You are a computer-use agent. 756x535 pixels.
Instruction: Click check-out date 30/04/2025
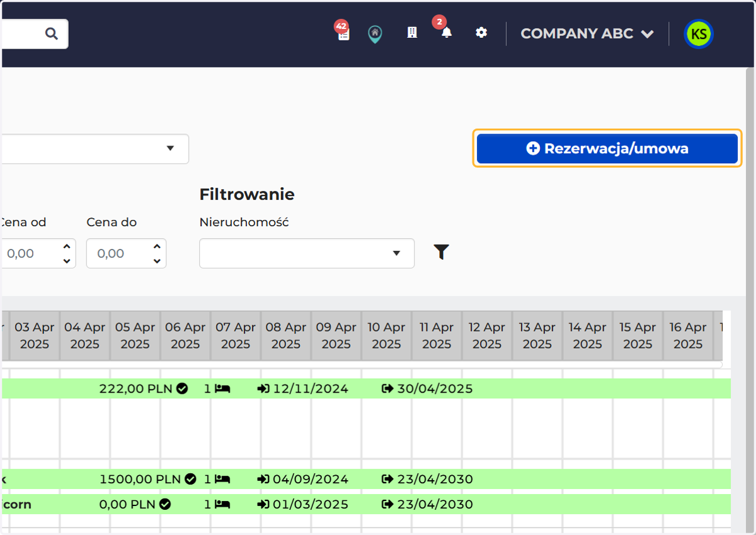(435, 389)
